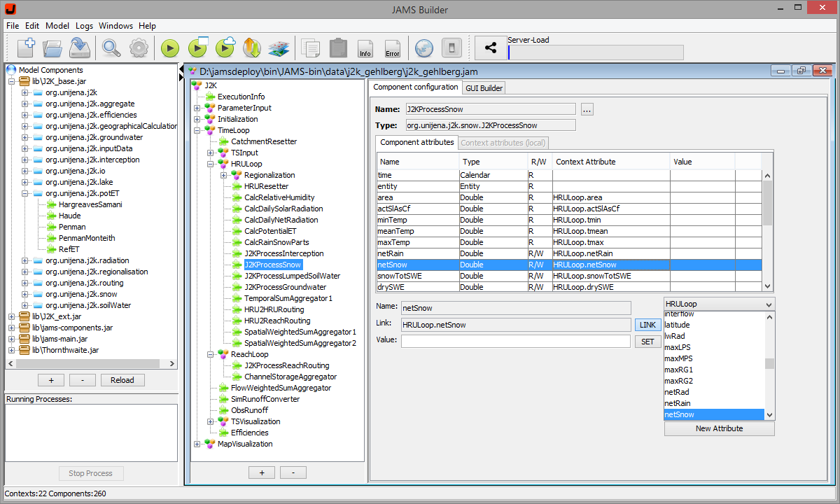
Task: Select the J2KProcessReachRouting component
Action: (286, 365)
